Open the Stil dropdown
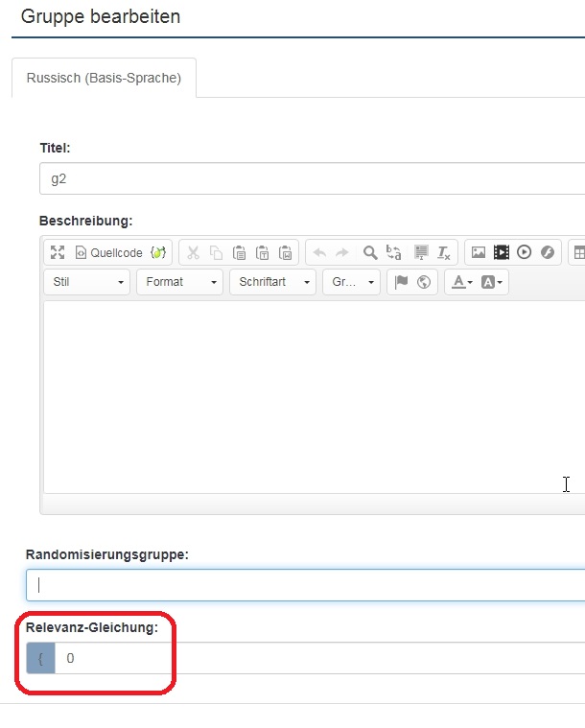The width and height of the screenshot is (585, 728). click(86, 282)
